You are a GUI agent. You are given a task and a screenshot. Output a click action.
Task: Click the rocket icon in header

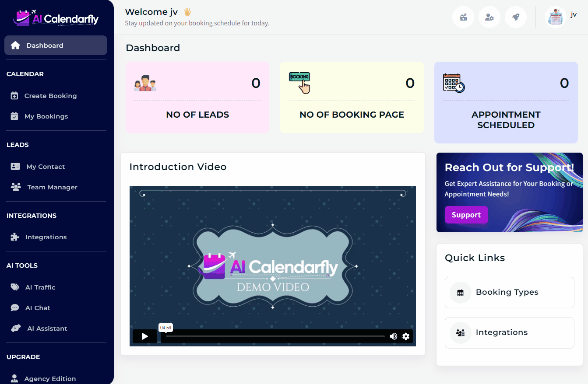pos(516,17)
